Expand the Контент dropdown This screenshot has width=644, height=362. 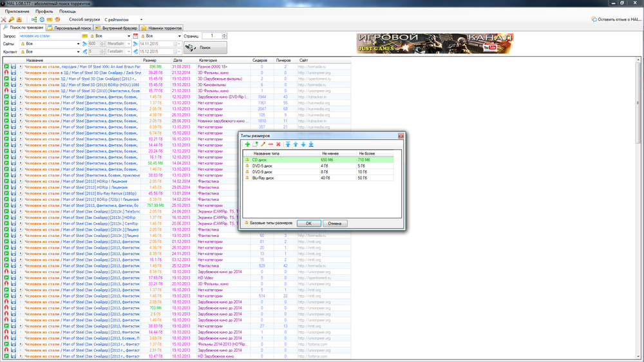point(77,51)
